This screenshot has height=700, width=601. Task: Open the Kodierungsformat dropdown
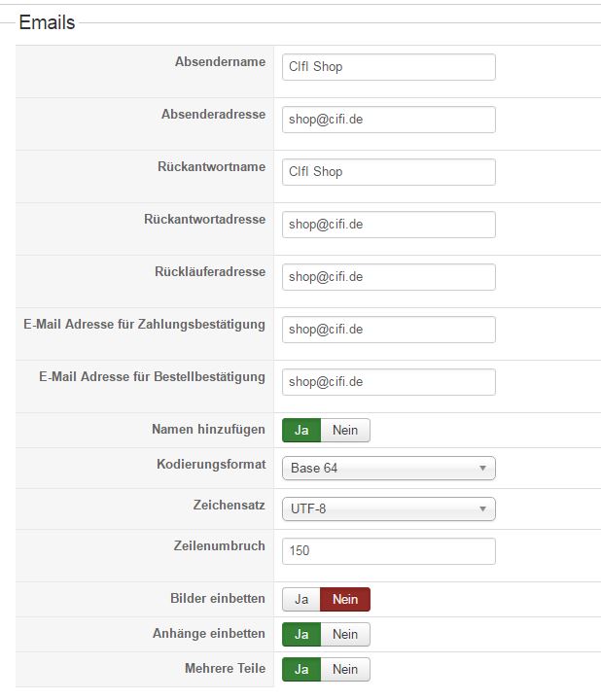click(x=388, y=469)
